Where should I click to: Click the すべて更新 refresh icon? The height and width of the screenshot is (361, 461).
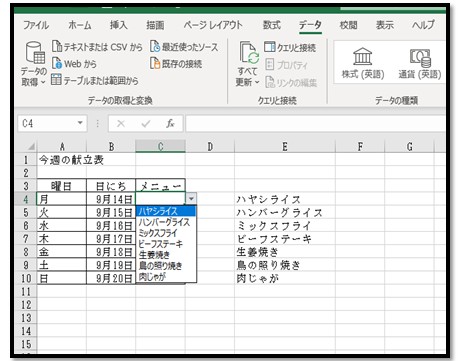coord(249,53)
